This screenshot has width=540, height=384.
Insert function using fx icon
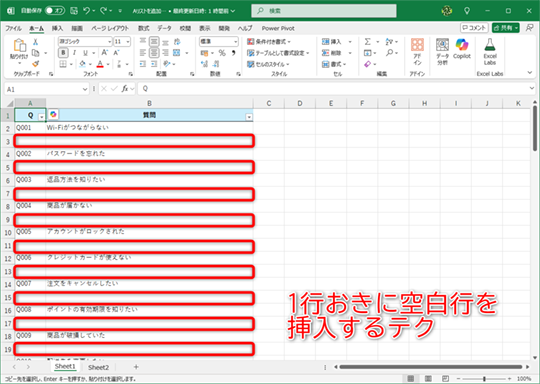point(125,89)
